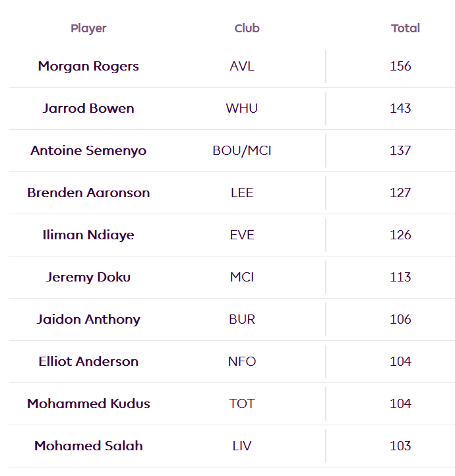The image size is (455, 476).
Task: Open Brenden Aaronson player profile
Action: coord(88,193)
